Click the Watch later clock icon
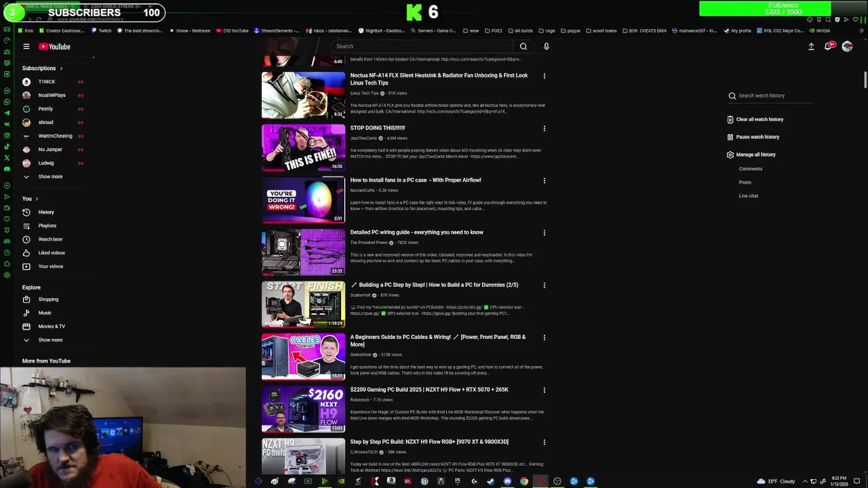The image size is (868, 488). point(26,239)
